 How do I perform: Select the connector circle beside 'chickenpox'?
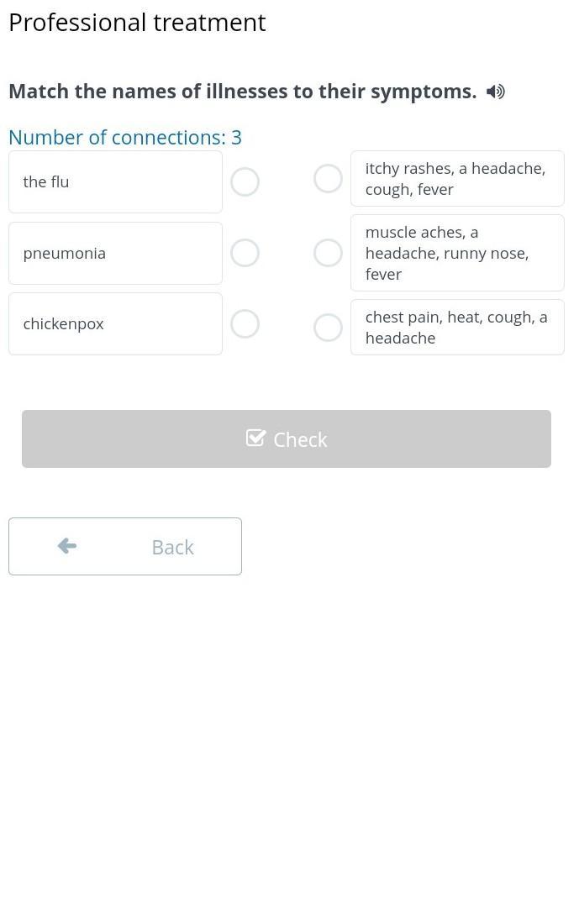point(245,324)
